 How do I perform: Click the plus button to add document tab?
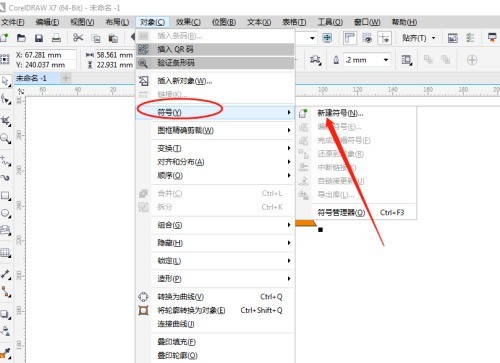(x=66, y=78)
